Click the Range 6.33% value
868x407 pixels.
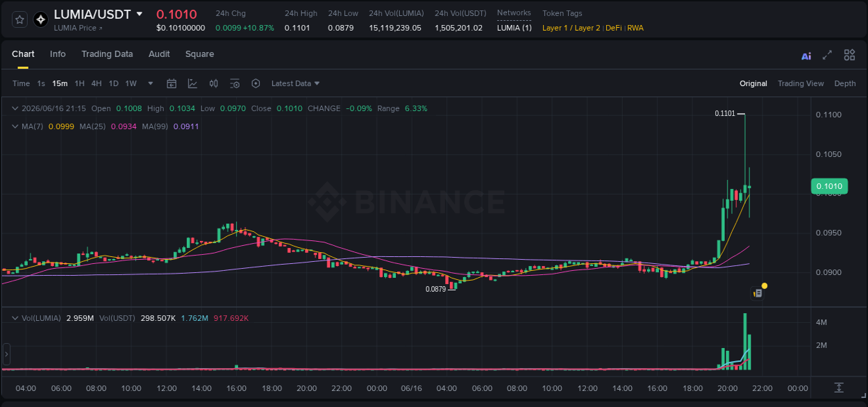point(416,108)
